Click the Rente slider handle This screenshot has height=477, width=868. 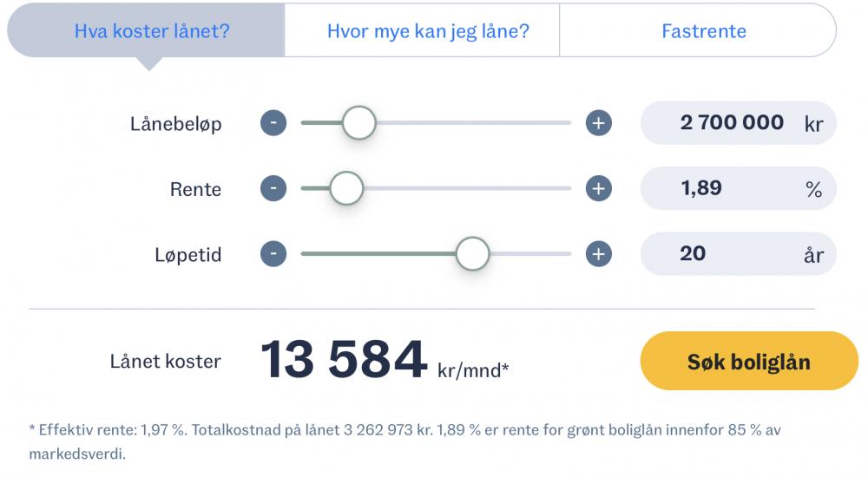pyautogui.click(x=346, y=188)
